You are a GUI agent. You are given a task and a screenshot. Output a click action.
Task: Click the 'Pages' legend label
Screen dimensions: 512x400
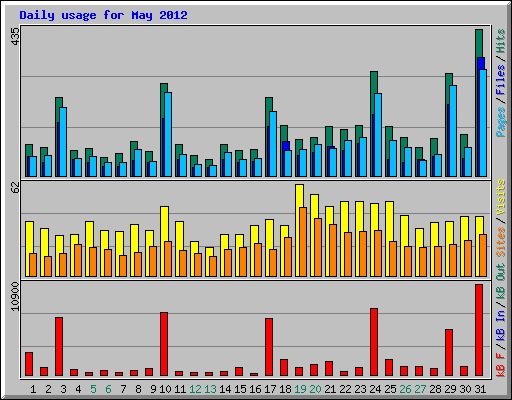click(501, 122)
